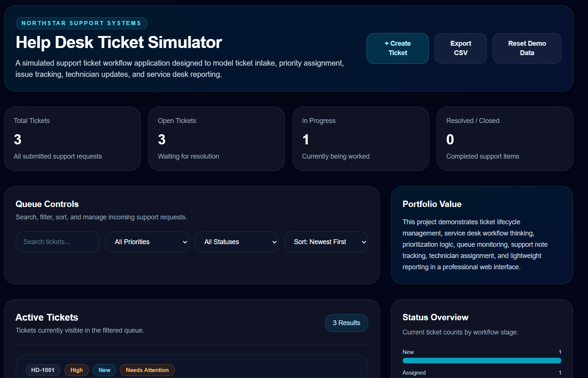
Task: Click 'Tickets currently visible in the filtered queue' text
Action: 80,330
